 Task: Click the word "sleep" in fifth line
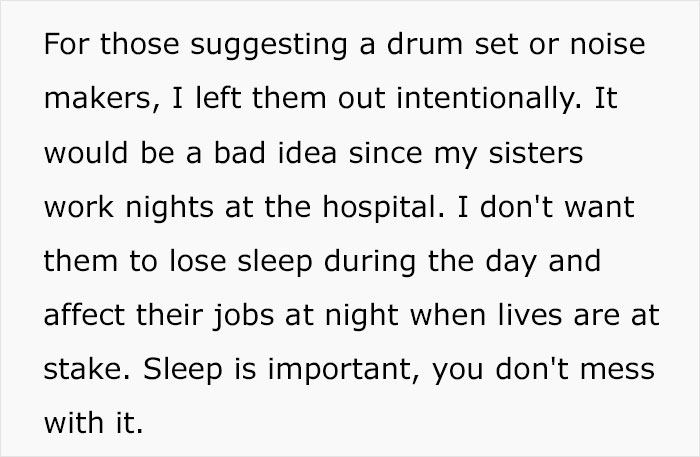(275, 263)
